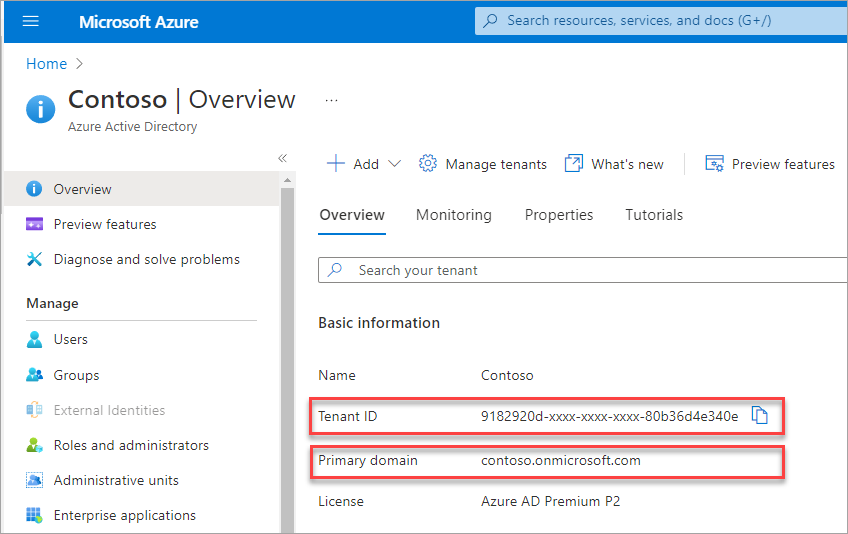Click the Enterprise applications icon
Viewport: 848px width, 534px height.
(x=35, y=515)
